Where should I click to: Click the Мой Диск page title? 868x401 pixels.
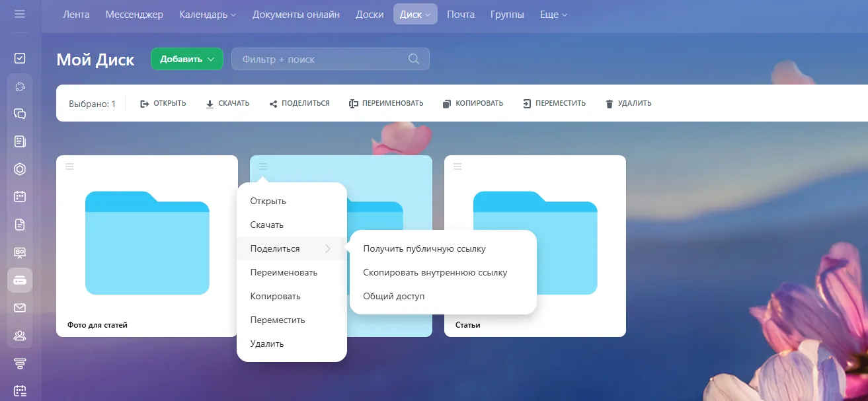click(x=95, y=59)
